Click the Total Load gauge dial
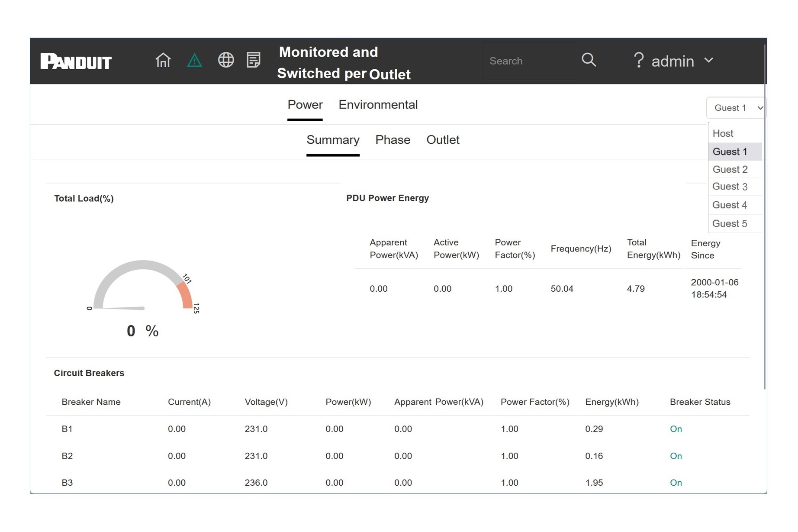 143,287
